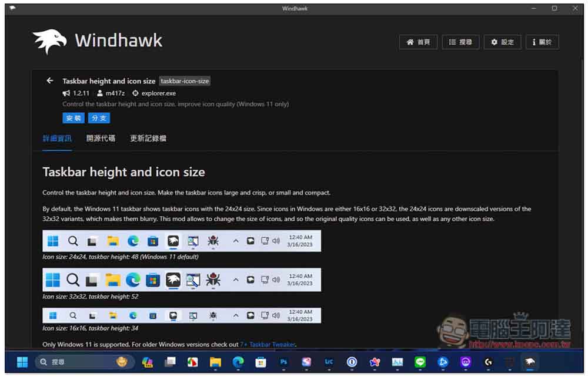The height and width of the screenshot is (377, 588).
Task: Click the m417z author name
Action: coord(115,93)
